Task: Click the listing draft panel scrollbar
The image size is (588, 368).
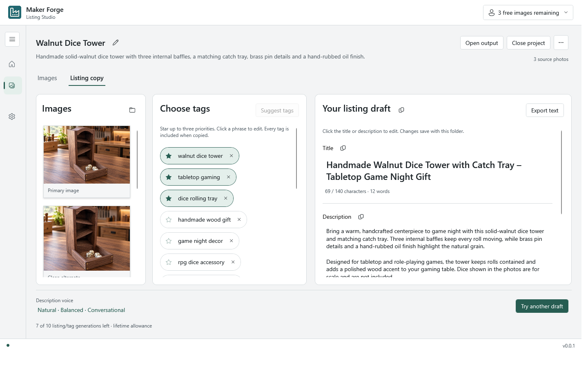Action: [562, 172]
